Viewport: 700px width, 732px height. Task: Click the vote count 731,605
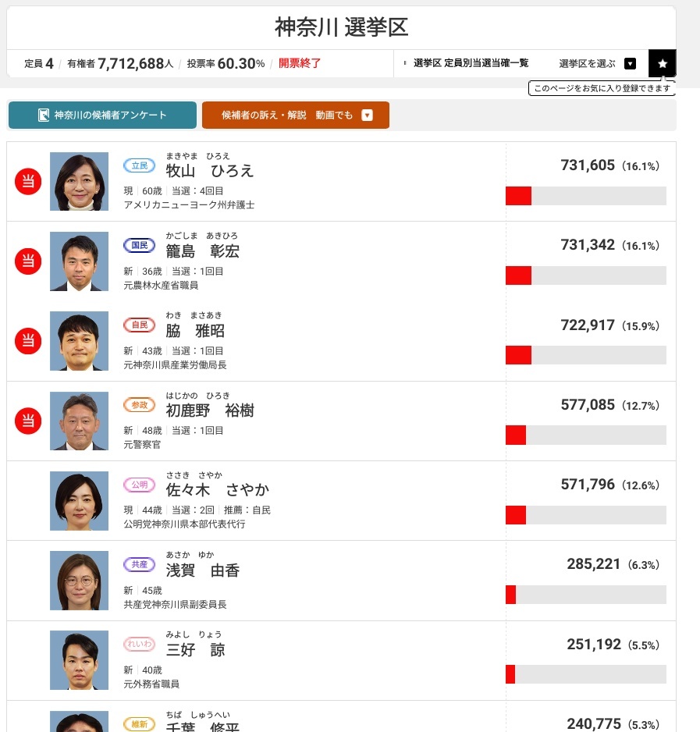coord(588,165)
